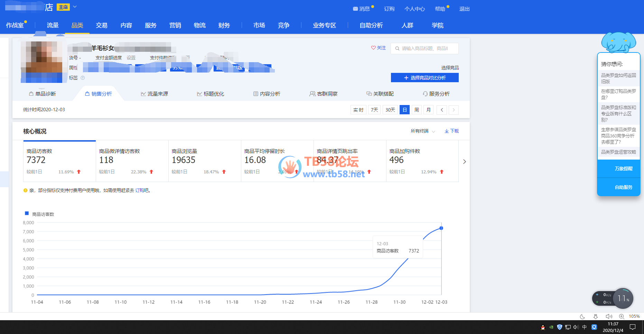Click the help question mark beside 标签
This screenshot has height=334, width=644.
click(x=83, y=78)
